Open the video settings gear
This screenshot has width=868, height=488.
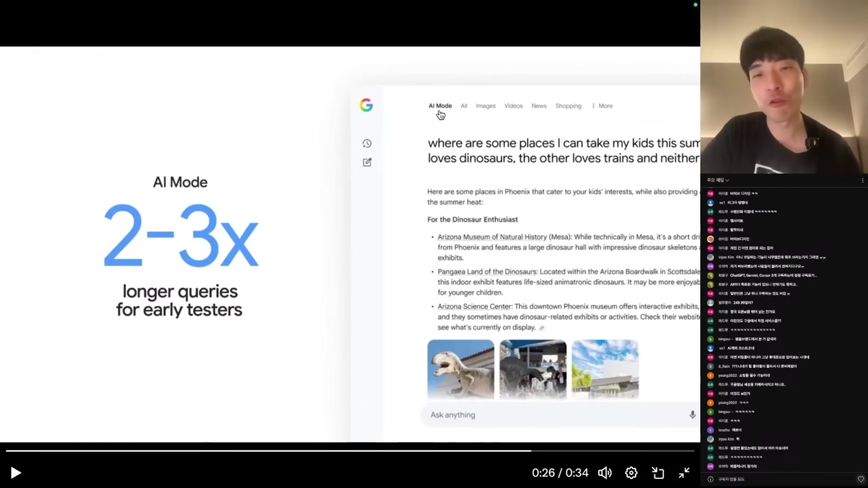[632, 473]
